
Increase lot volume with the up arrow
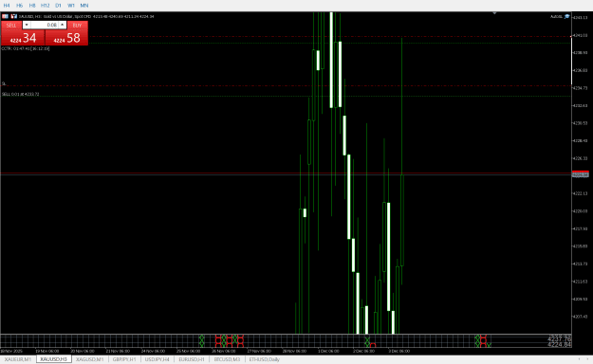coord(63,25)
